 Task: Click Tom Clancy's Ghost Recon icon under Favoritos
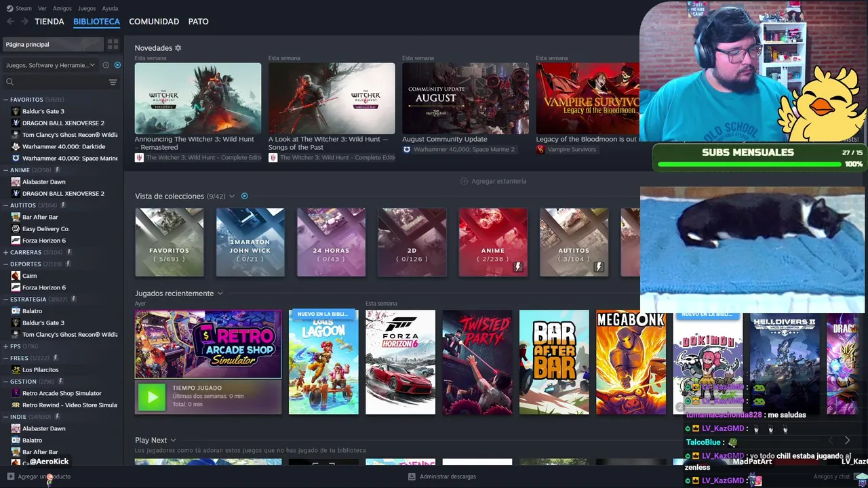(x=16, y=135)
